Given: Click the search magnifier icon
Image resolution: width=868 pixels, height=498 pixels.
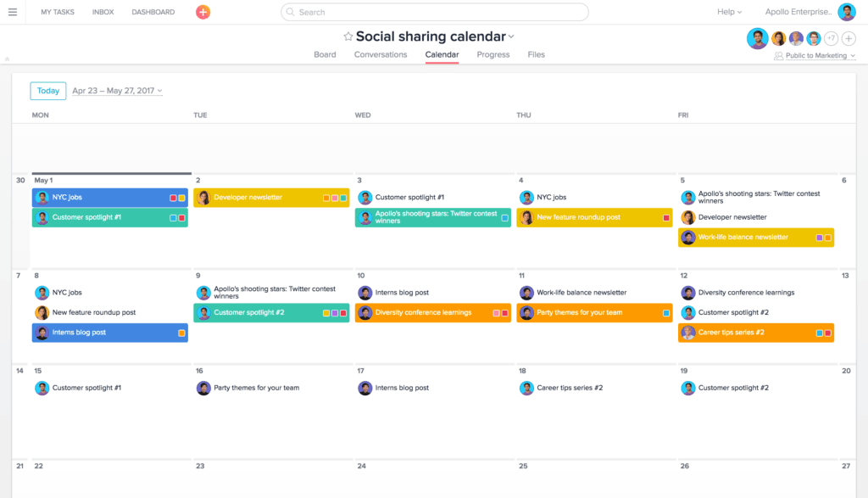Looking at the screenshot, I should [x=290, y=12].
